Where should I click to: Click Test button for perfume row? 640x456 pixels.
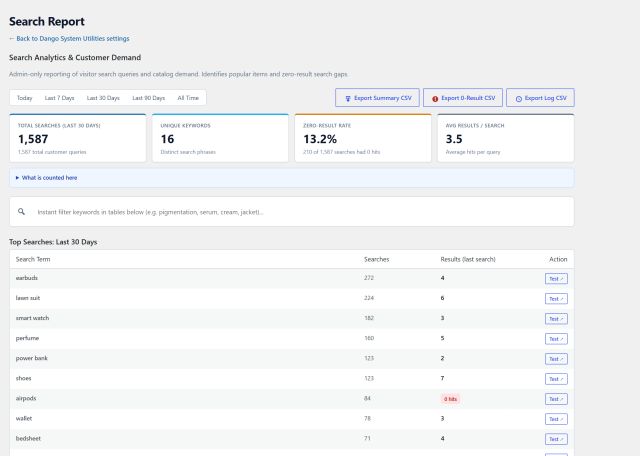point(556,339)
